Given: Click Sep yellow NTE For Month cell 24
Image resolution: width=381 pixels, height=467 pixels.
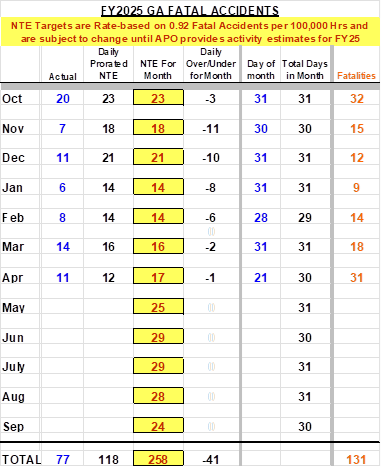Looking at the screenshot, I should pyautogui.click(x=158, y=425).
